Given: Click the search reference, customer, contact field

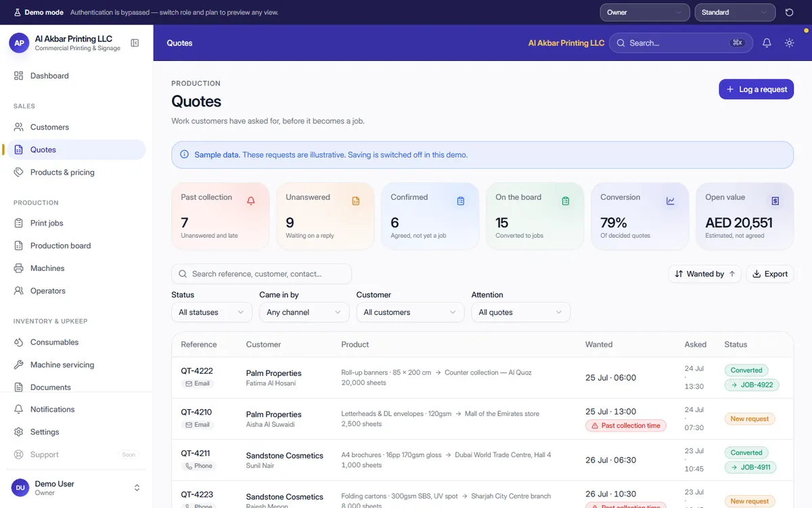Looking at the screenshot, I should [261, 274].
